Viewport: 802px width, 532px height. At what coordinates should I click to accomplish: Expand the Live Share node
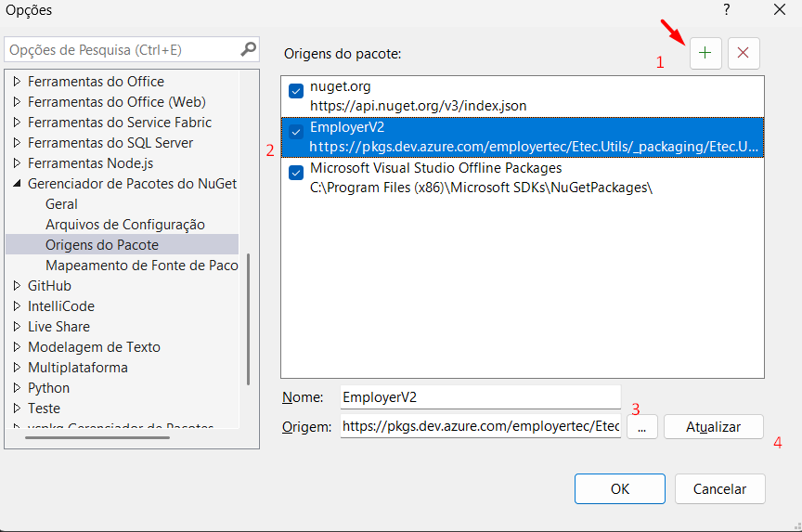tap(17, 327)
